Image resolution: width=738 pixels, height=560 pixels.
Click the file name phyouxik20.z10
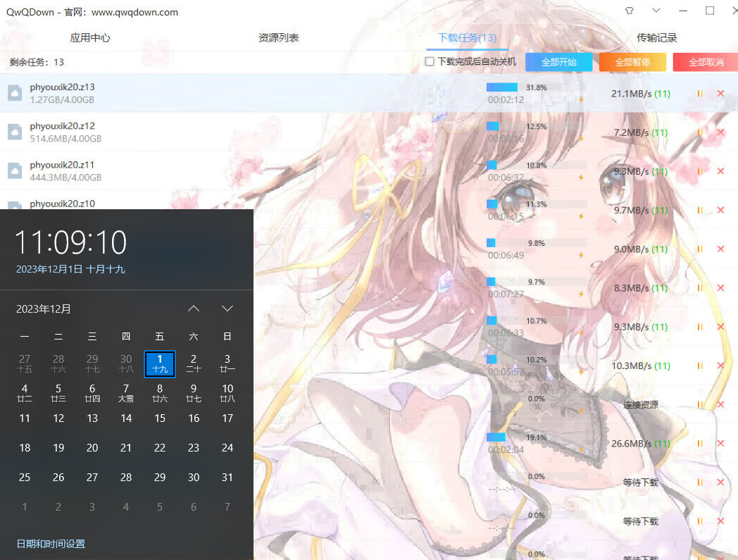click(62, 204)
